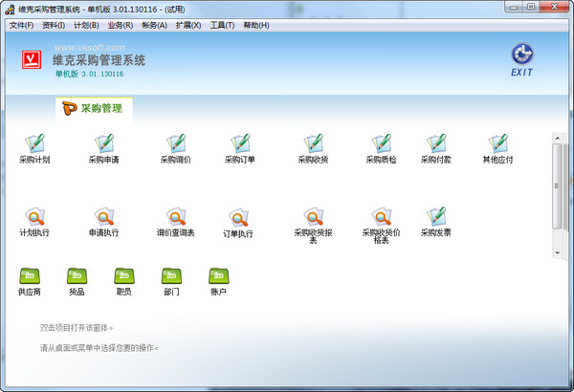
Task: Click the scrollbar up arrow
Action: click(557, 138)
